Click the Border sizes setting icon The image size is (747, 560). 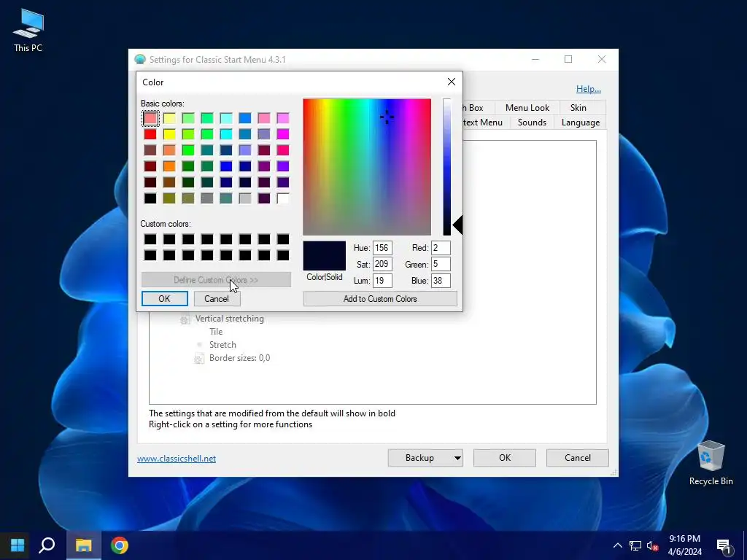pyautogui.click(x=199, y=359)
